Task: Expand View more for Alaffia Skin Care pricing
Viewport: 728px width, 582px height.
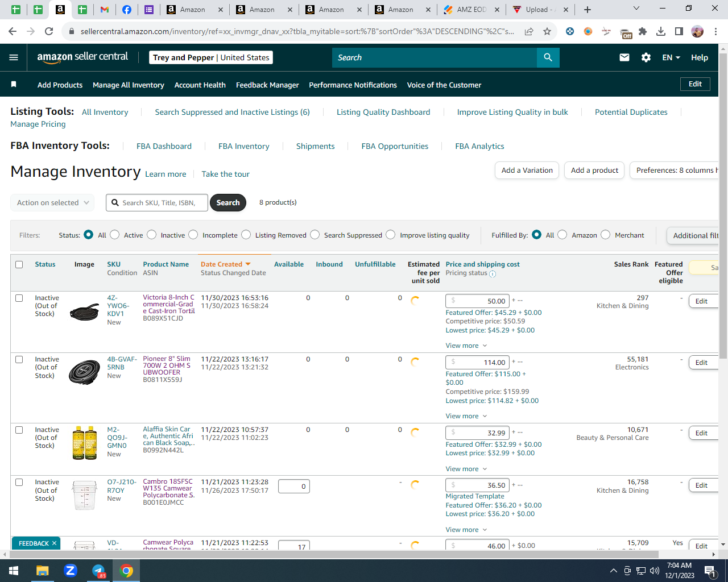Action: (x=466, y=469)
